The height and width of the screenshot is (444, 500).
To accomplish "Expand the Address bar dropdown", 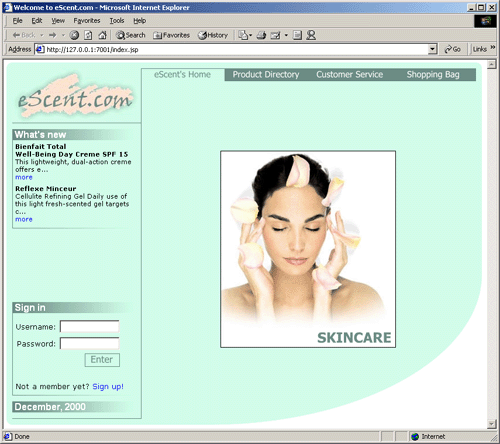I will tap(432, 49).
